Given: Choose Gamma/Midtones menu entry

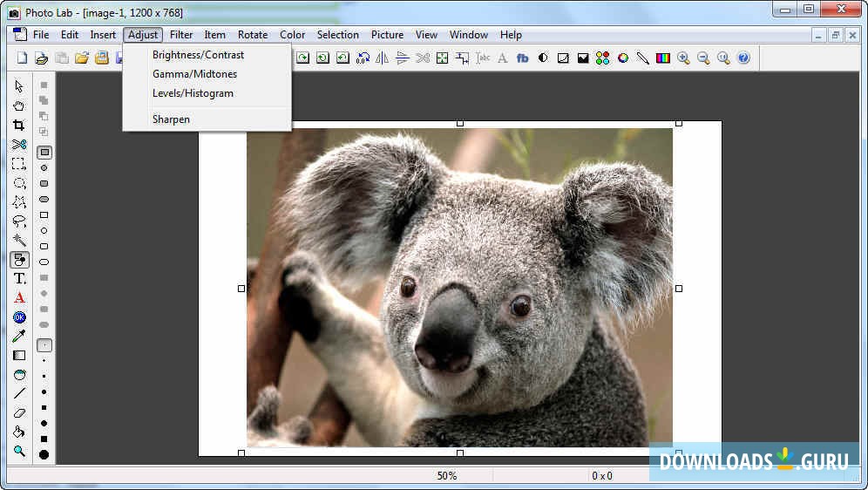Looking at the screenshot, I should 194,74.
